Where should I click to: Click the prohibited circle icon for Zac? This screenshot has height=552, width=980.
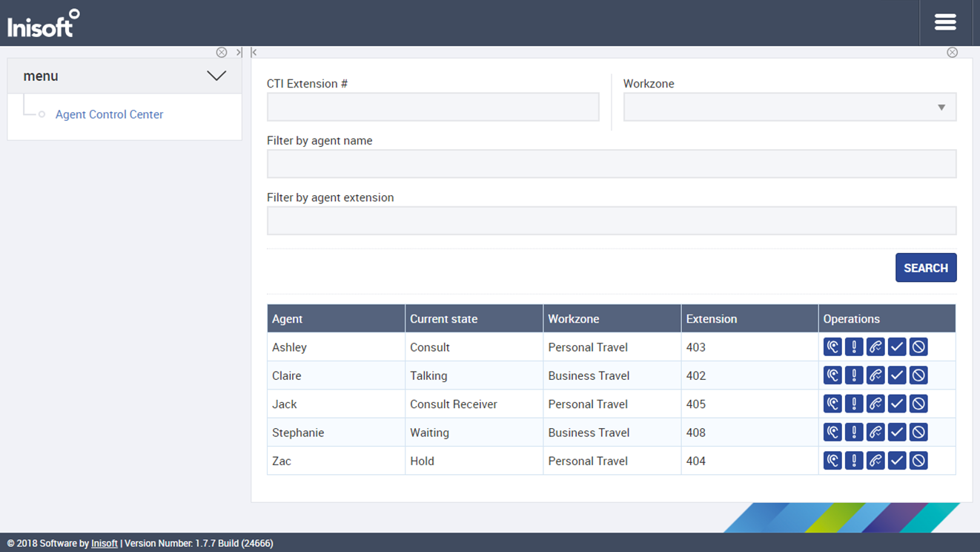[x=918, y=461]
